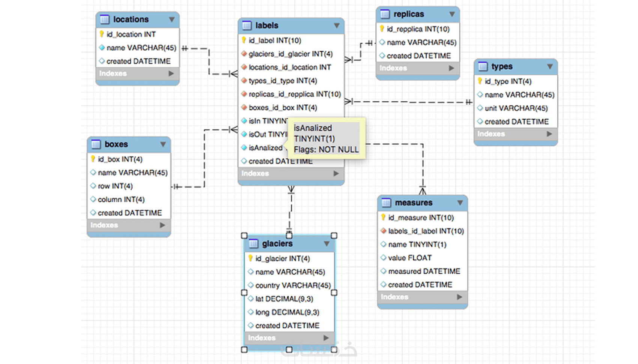Click the foreign key diamond for boxes_id_box
Screen dimensions: 638x364
244,107
